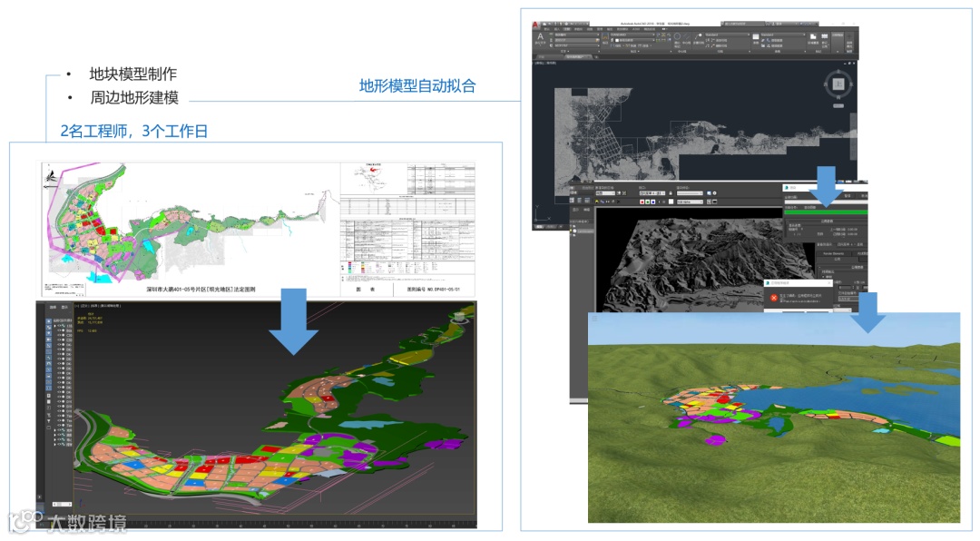The height and width of the screenshot is (541, 980).
Task: Open render preset dropdown in render window
Action: [x=690, y=193]
